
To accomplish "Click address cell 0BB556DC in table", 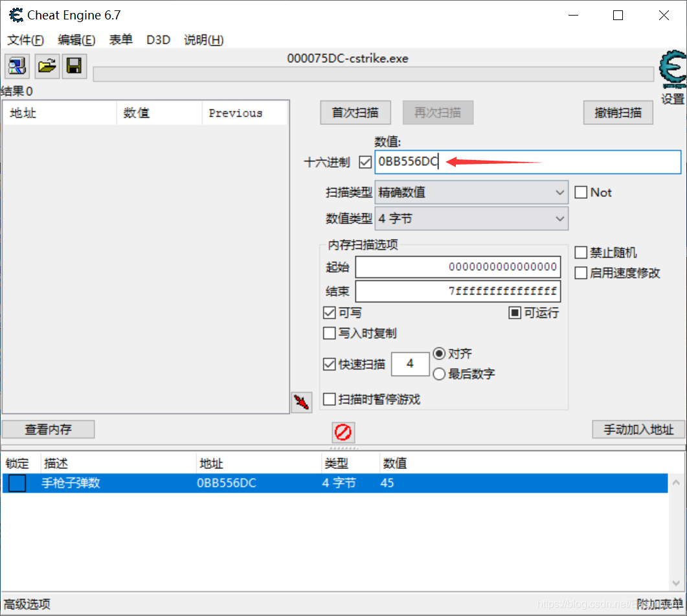I will [x=227, y=483].
